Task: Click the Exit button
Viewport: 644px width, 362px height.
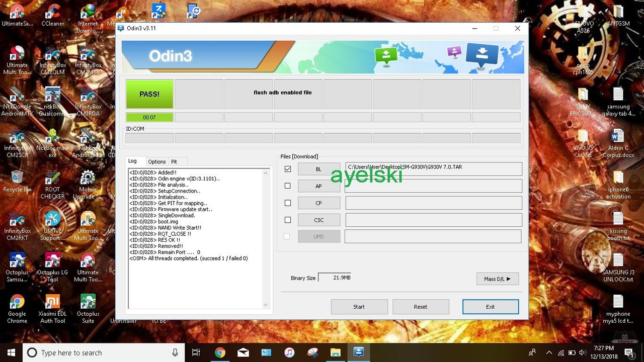Action: [x=491, y=307]
